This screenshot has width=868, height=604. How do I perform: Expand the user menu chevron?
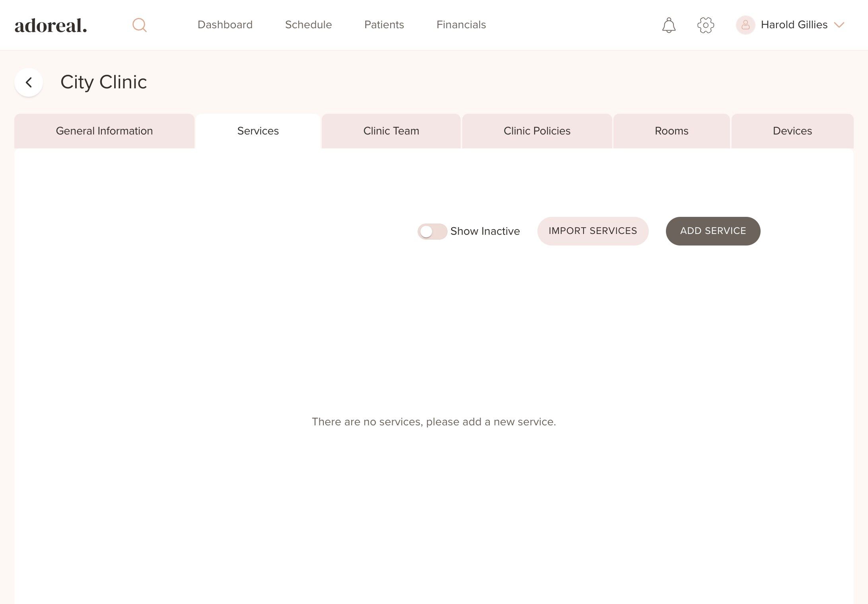[839, 25]
